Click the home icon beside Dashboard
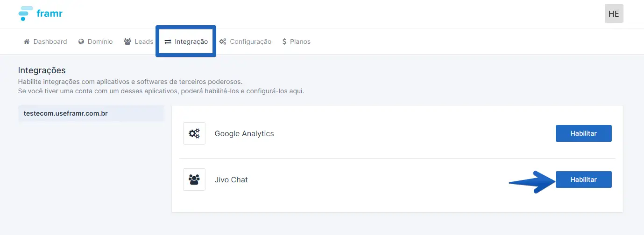The height and width of the screenshot is (235, 644). (x=27, y=41)
